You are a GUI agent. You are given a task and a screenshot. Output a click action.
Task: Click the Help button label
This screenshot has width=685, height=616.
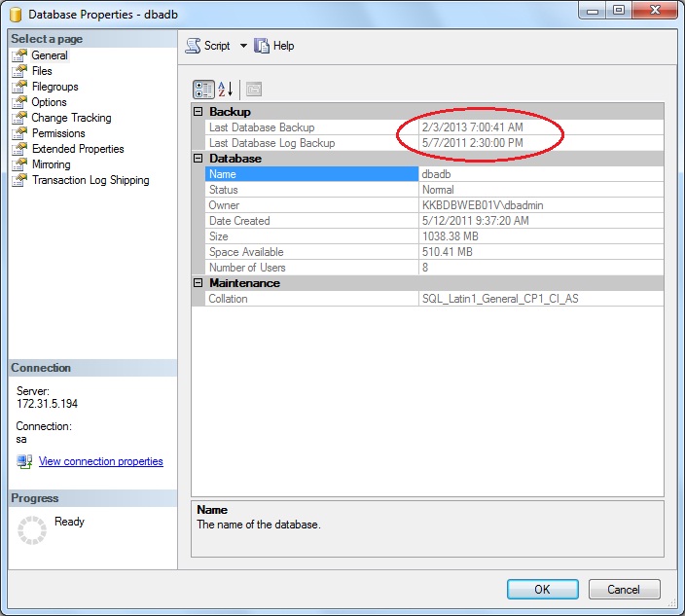(x=283, y=46)
